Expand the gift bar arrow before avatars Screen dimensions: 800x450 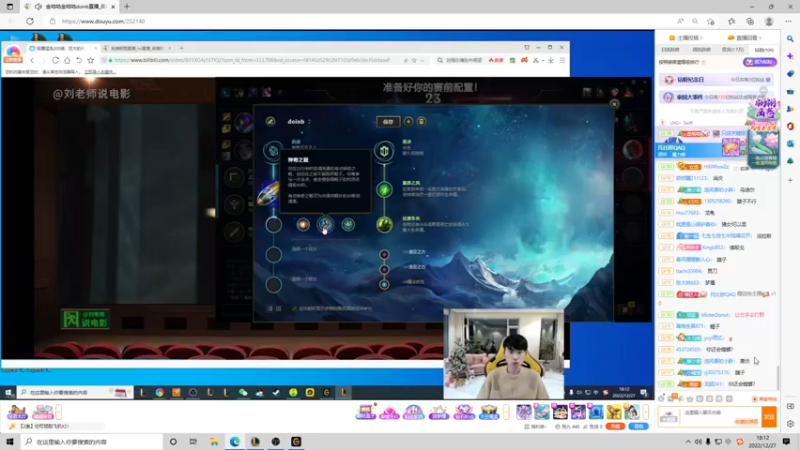point(506,412)
